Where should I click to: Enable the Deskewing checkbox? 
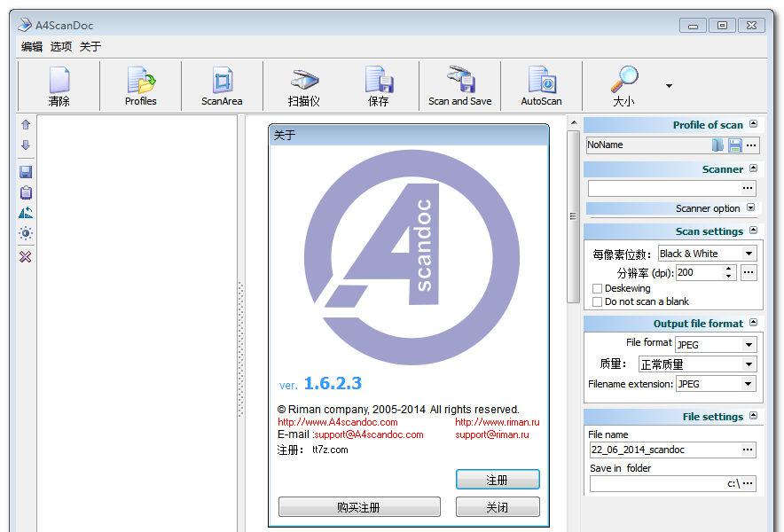tap(597, 288)
